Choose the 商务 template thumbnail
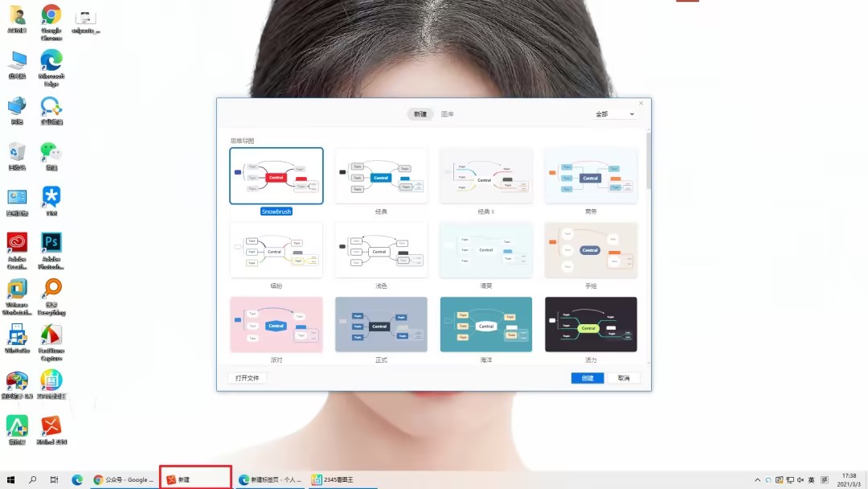Viewport: 868px width, 489px height. tap(591, 176)
